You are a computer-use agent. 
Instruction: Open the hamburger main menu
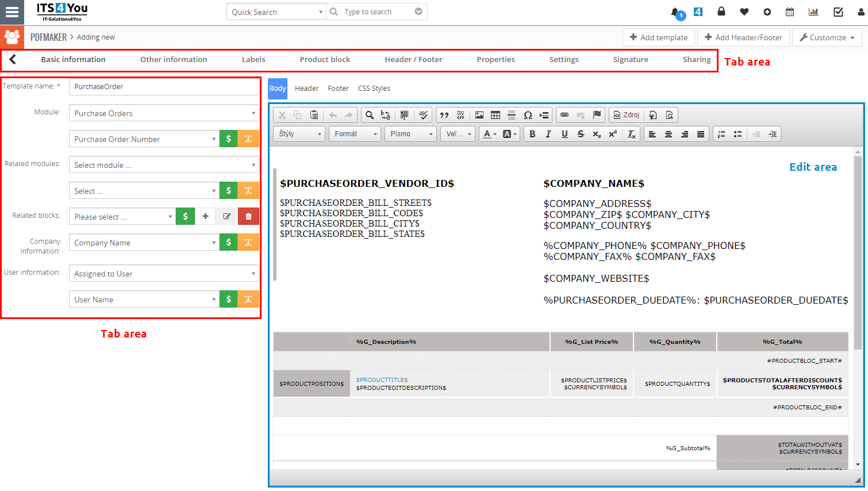click(12, 12)
